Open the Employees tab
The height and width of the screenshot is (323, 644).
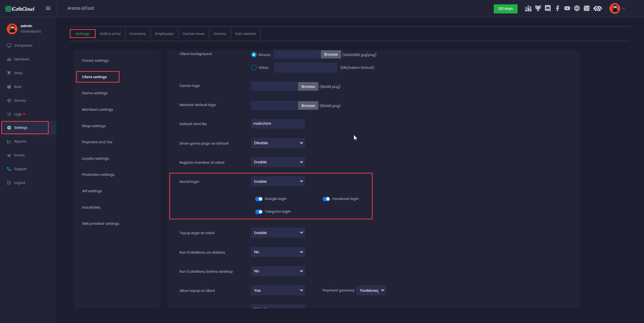coord(164,34)
